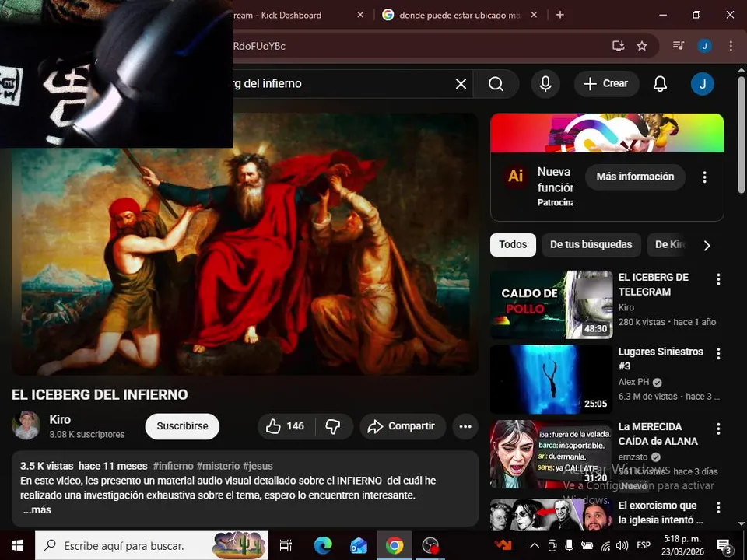Open a new Chrome tab with plus

(x=560, y=15)
